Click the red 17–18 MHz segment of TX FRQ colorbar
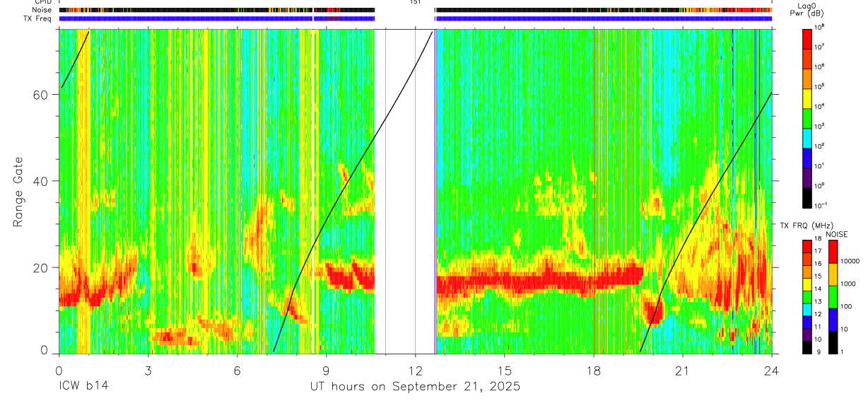 point(807,245)
